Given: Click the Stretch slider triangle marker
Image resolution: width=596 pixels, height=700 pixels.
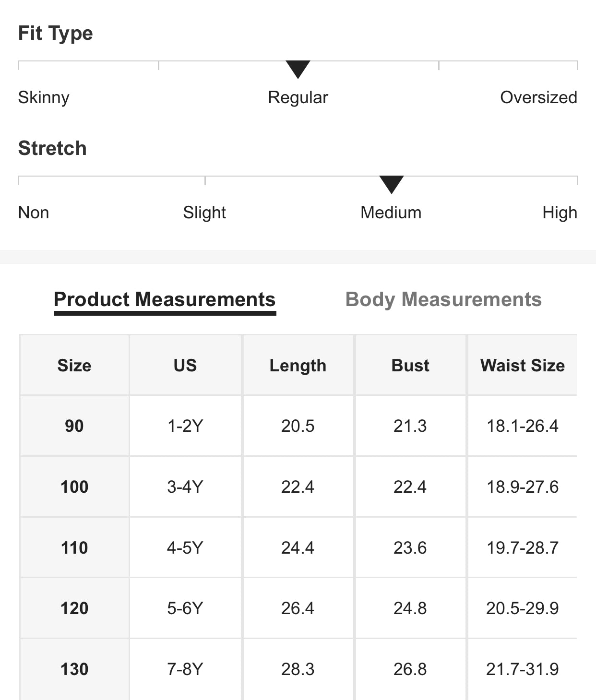Looking at the screenshot, I should point(391,184).
